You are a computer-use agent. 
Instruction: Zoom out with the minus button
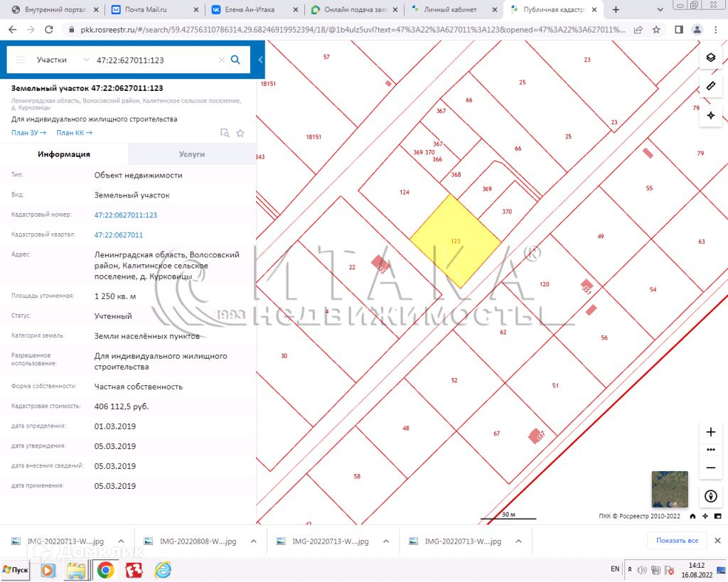(710, 468)
